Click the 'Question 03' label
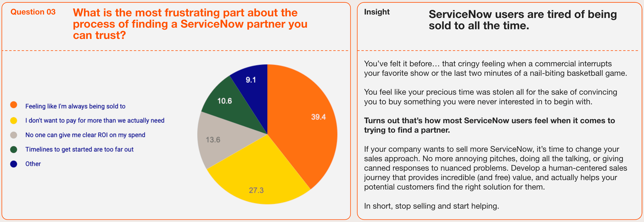The height and width of the screenshot is (222, 644). pyautogui.click(x=33, y=12)
